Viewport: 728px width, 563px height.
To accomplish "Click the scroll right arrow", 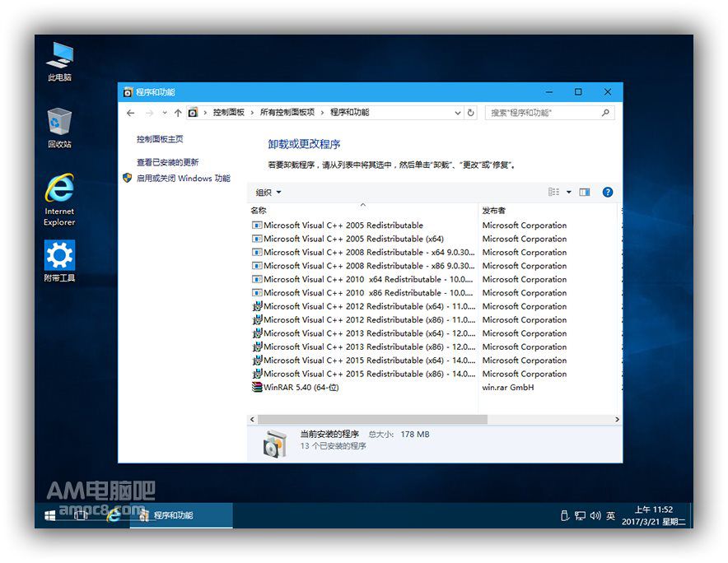I will click(617, 420).
